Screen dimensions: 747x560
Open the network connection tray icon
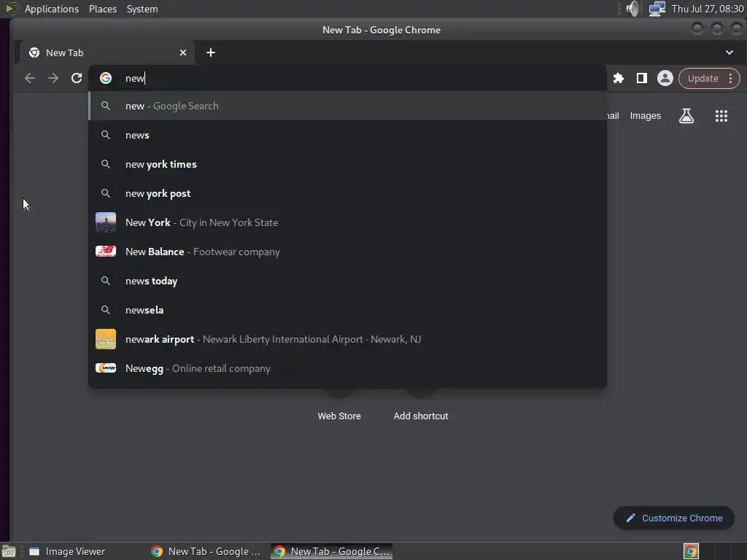pyautogui.click(x=657, y=9)
